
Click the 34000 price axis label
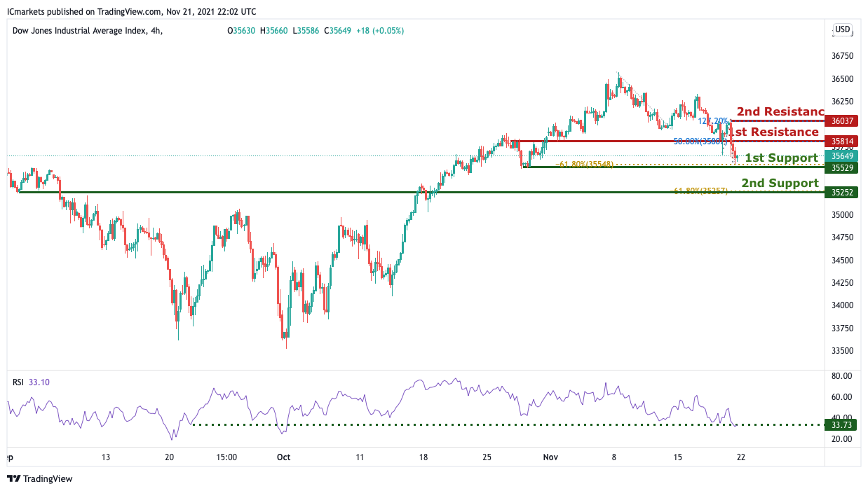point(842,305)
